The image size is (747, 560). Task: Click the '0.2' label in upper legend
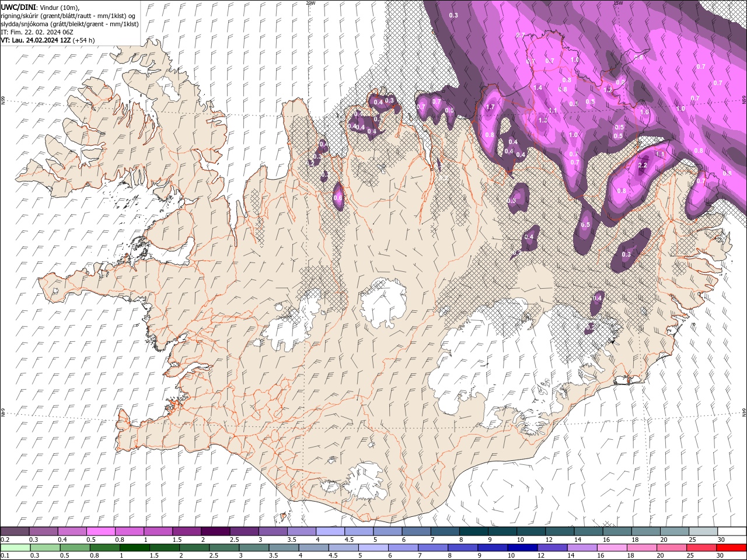(5, 540)
